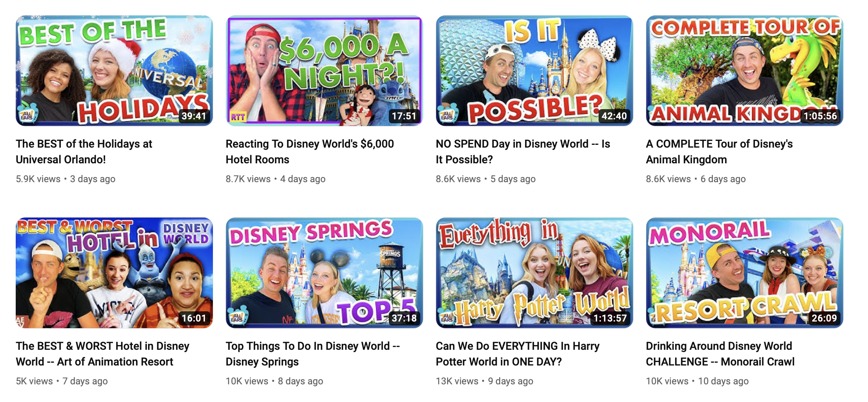This screenshot has height=402, width=868.
Task: Click the 1:13:57 duration badge
Action: click(x=610, y=318)
